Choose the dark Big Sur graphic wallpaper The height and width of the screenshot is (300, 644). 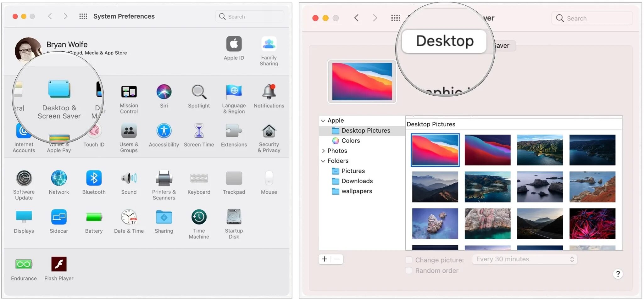coord(487,150)
